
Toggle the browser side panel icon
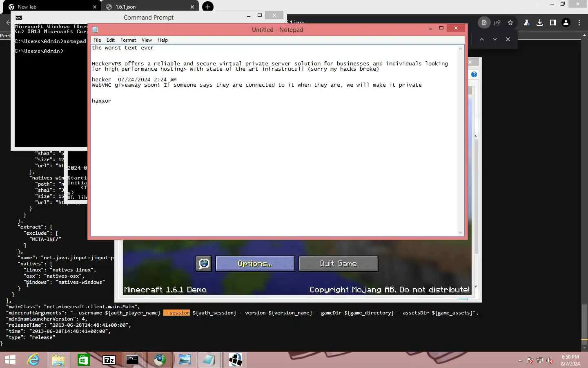point(553,23)
